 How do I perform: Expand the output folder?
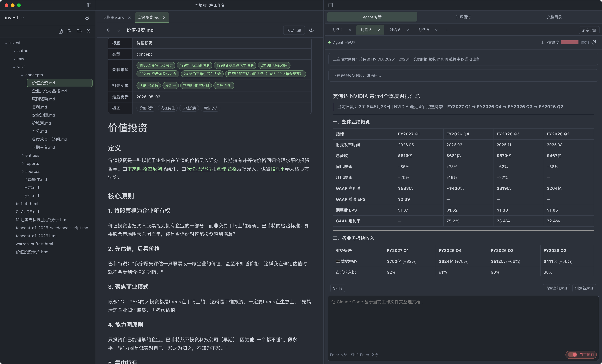click(x=14, y=51)
